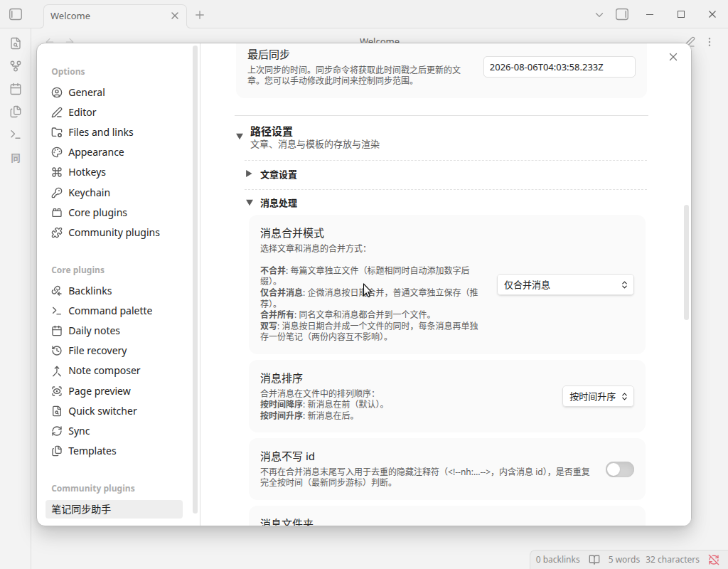The height and width of the screenshot is (569, 728).
Task: Open Hotkeys settings
Action: (x=114, y=172)
